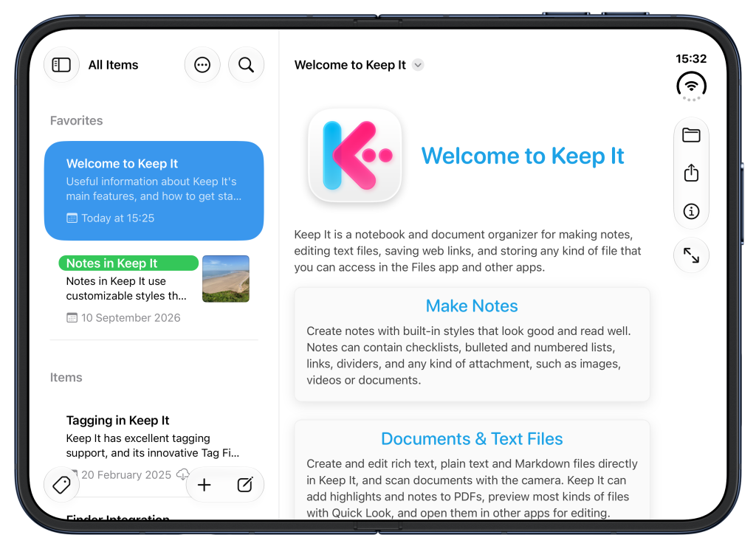Click the beach thumbnail image
Screen dimensions: 756x549
[x=226, y=279]
